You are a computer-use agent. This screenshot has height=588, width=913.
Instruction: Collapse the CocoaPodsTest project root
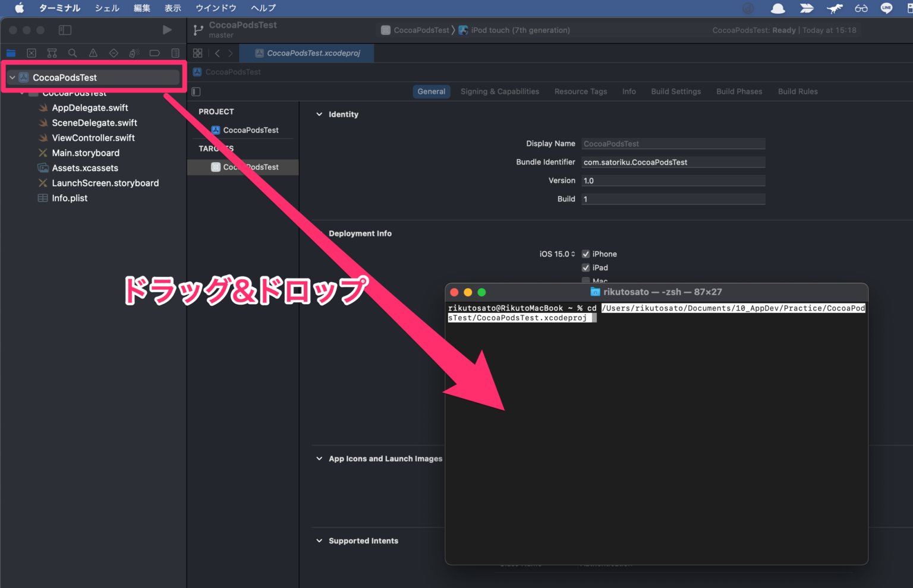pos(12,77)
